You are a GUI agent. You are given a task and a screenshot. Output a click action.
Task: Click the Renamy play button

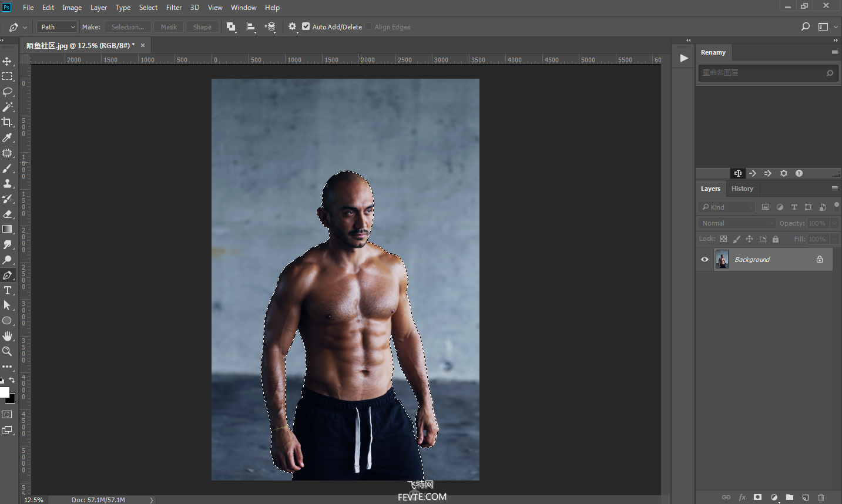point(683,58)
